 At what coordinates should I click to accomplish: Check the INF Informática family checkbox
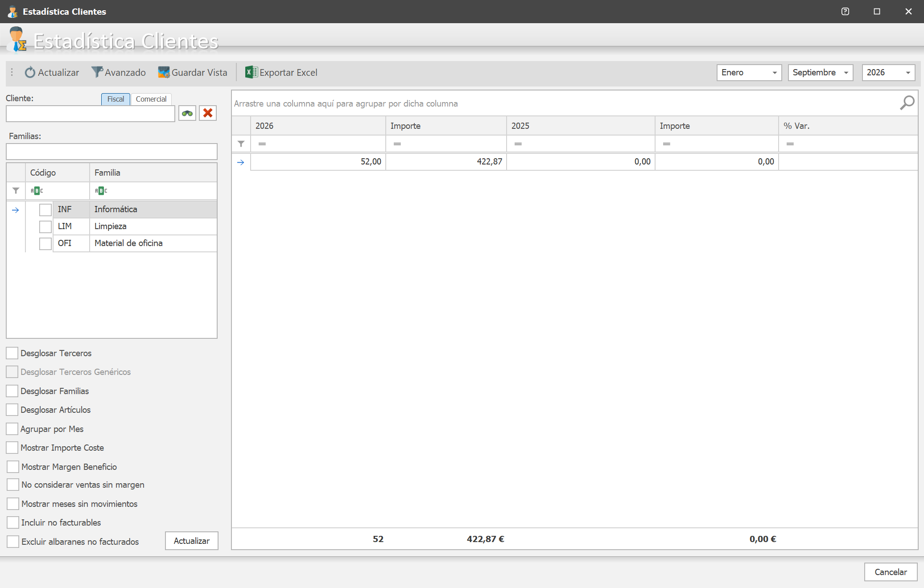click(x=45, y=210)
